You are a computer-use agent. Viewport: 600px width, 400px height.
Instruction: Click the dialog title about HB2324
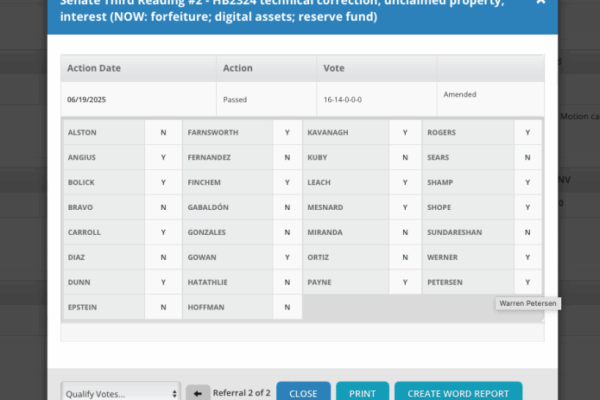(282, 10)
